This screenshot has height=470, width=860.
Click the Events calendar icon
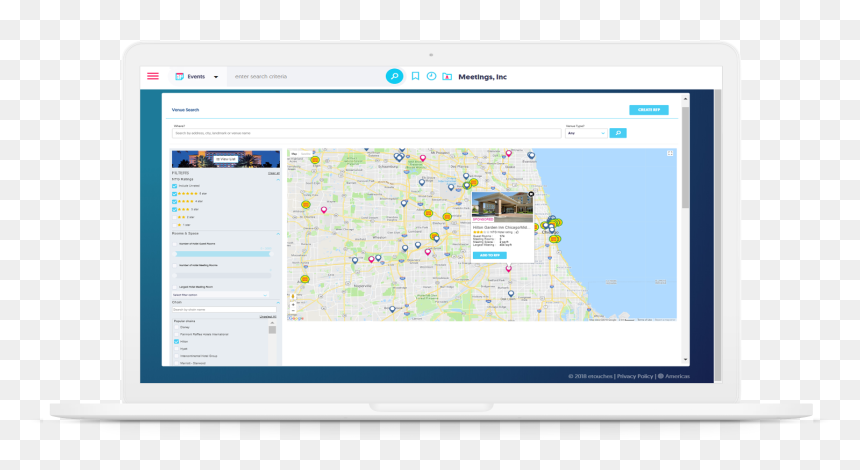coord(179,77)
